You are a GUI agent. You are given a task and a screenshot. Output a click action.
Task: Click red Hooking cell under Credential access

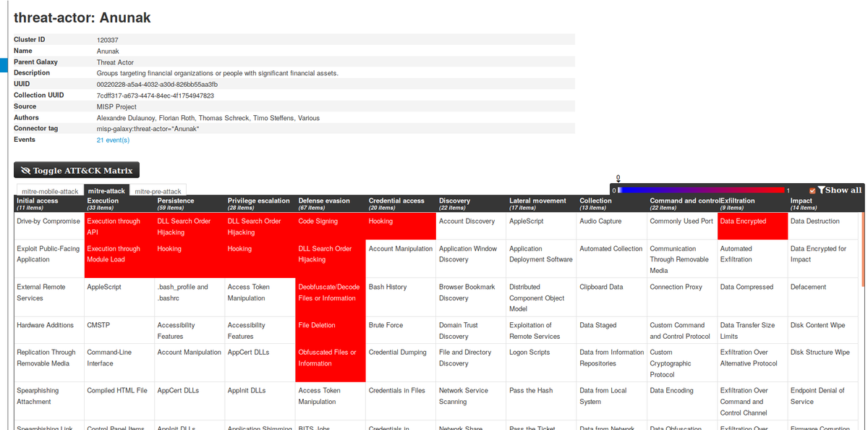(x=401, y=227)
